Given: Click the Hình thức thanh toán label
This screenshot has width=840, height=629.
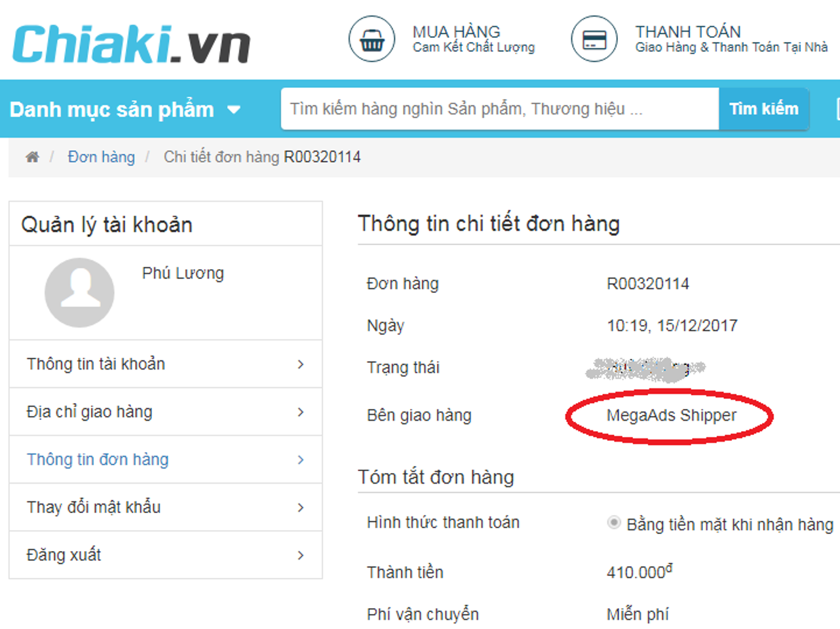Looking at the screenshot, I should coord(444,522).
